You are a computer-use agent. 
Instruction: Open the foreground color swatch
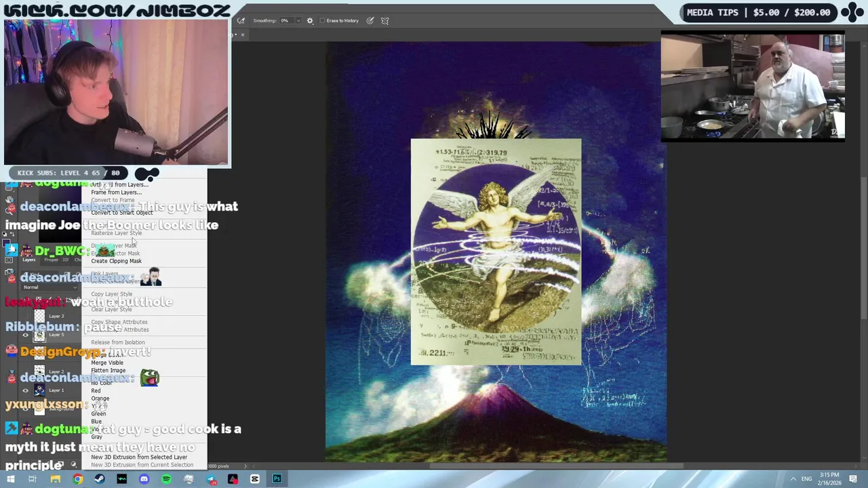pos(7,242)
